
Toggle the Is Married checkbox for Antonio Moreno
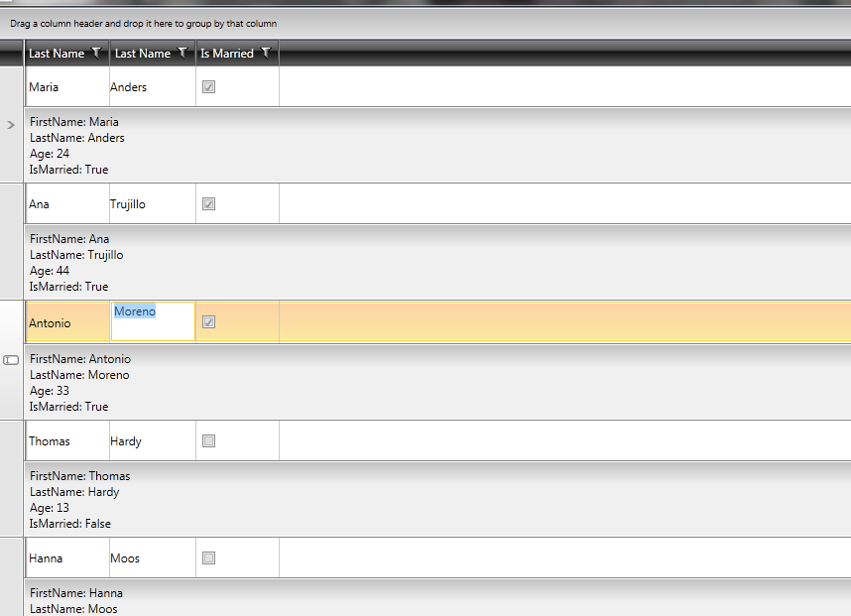click(208, 322)
